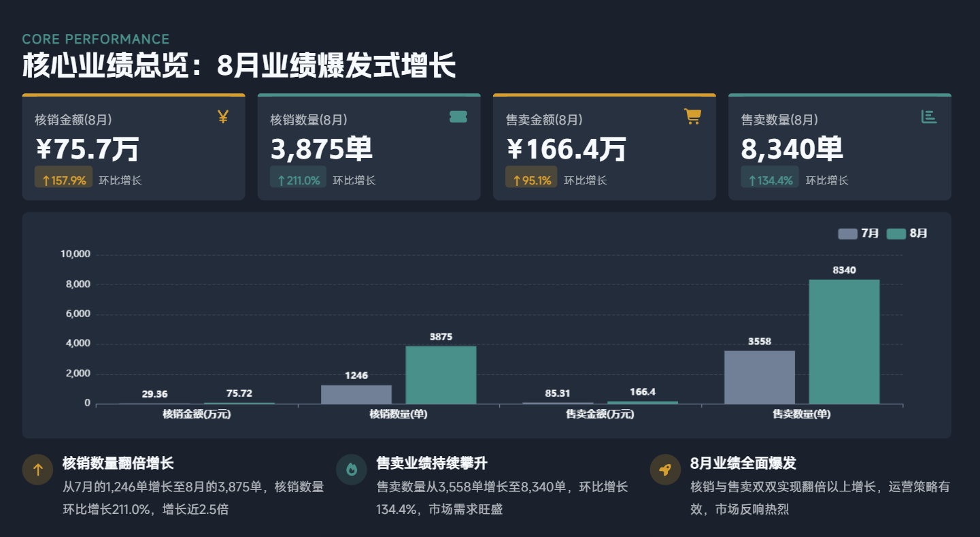Click the shopping cart icon on 售卖金额 card

tap(692, 117)
